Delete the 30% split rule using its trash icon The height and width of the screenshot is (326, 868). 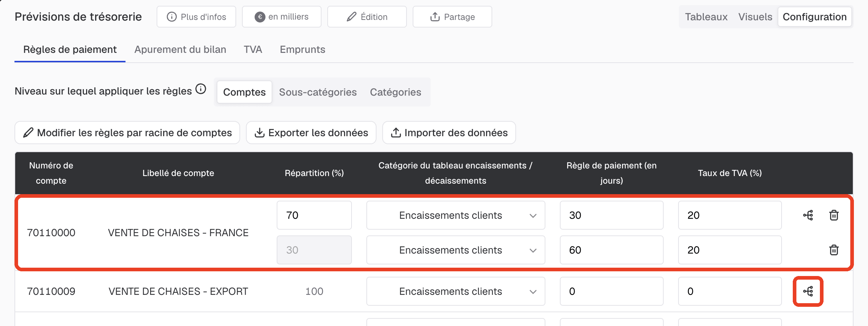[834, 250]
